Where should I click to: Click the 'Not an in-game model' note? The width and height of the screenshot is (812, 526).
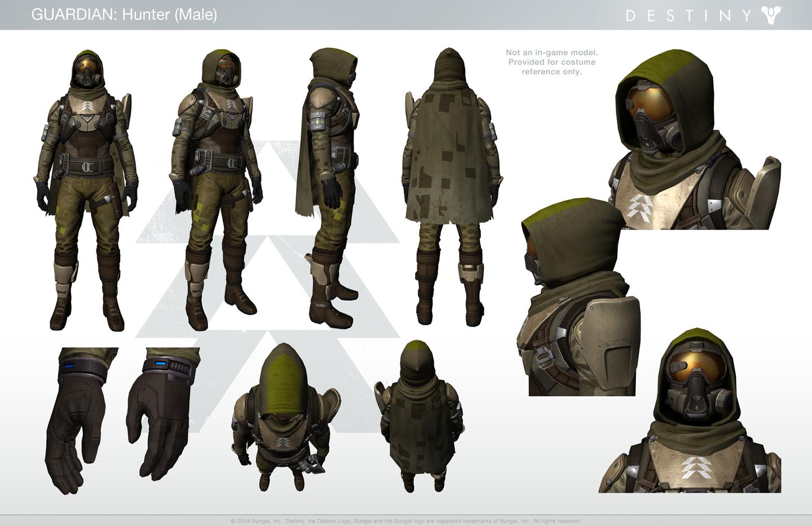coord(551,62)
